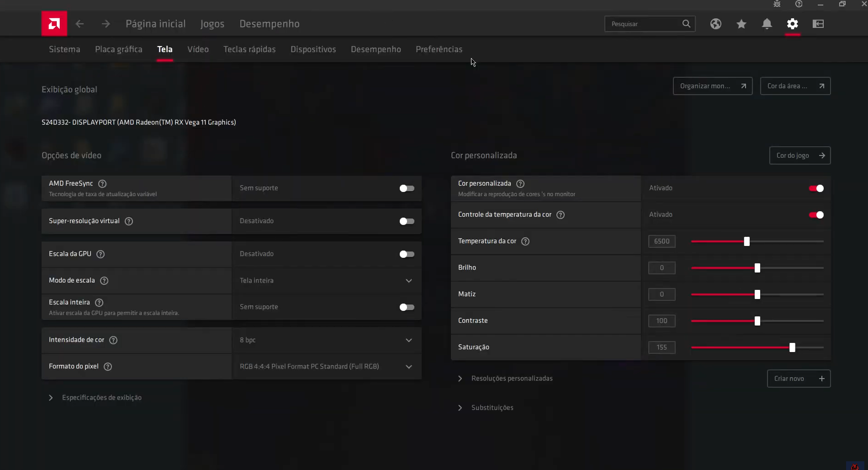Open Dispositivos tab
This screenshot has width=868, height=470.
313,49
